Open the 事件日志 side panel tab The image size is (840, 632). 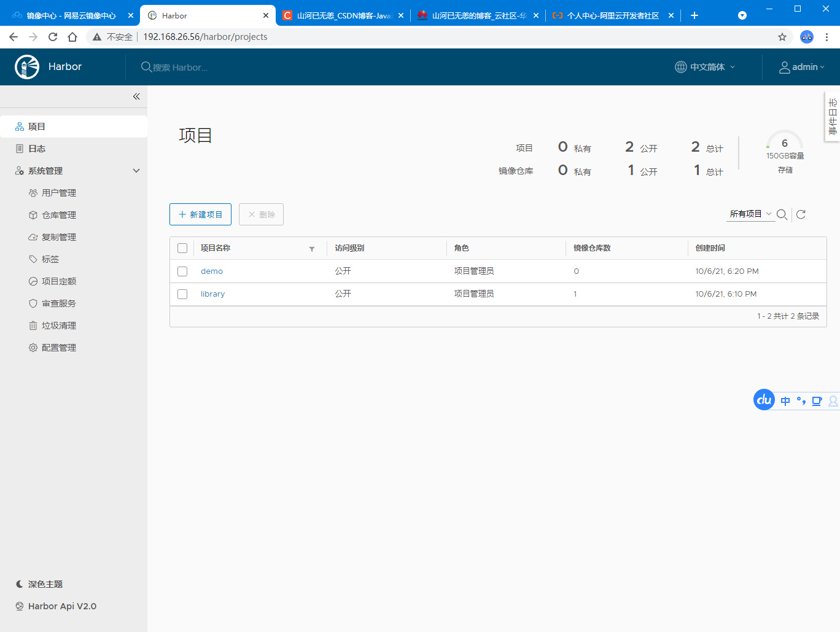(x=833, y=117)
